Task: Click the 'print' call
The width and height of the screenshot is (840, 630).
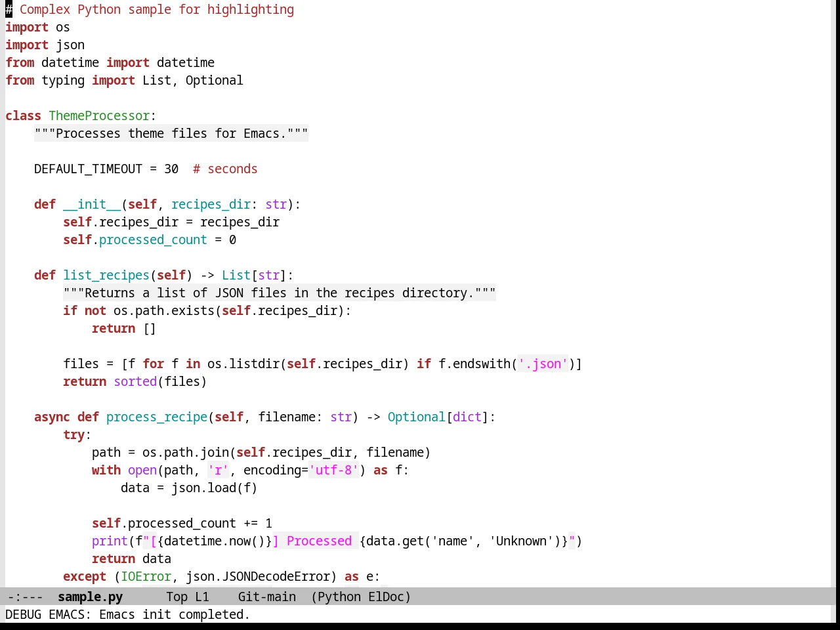Action: pos(110,541)
